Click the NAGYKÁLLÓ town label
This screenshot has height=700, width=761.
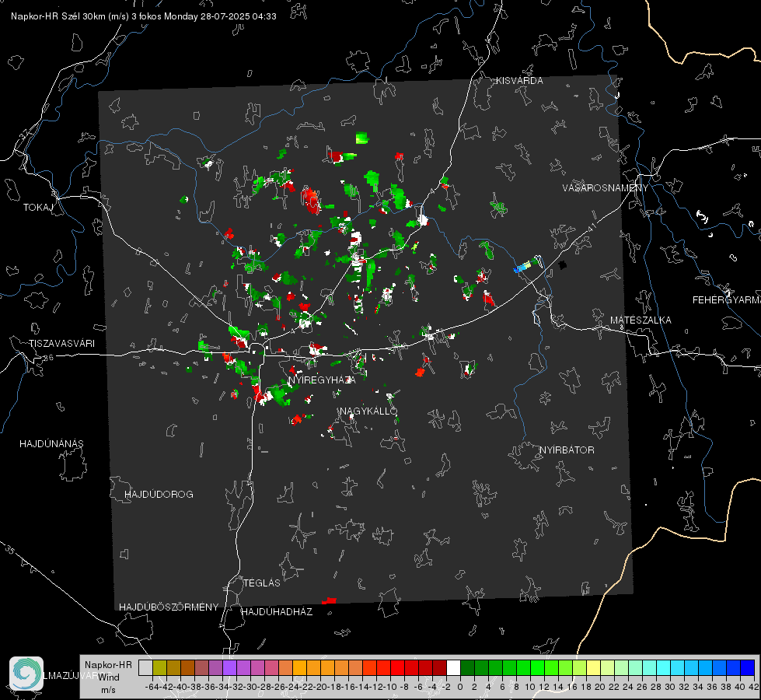(x=368, y=411)
